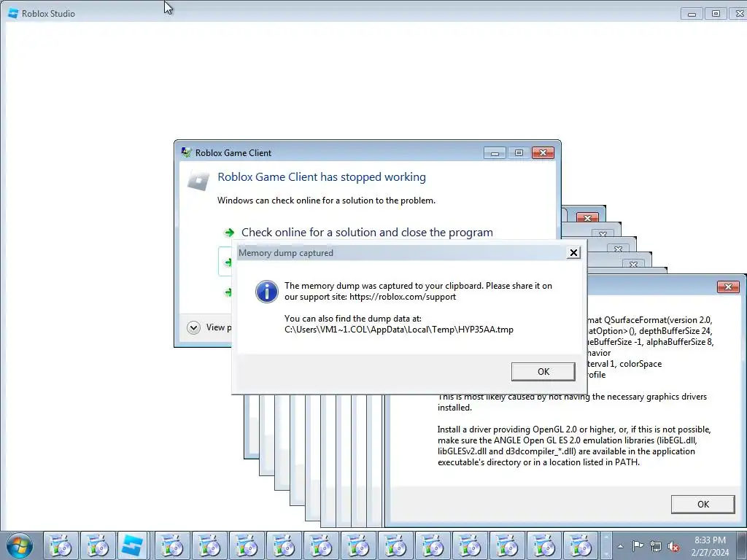This screenshot has height=560, width=747.
Task: Click the https://roblox.com/support address text
Action: [x=403, y=297]
